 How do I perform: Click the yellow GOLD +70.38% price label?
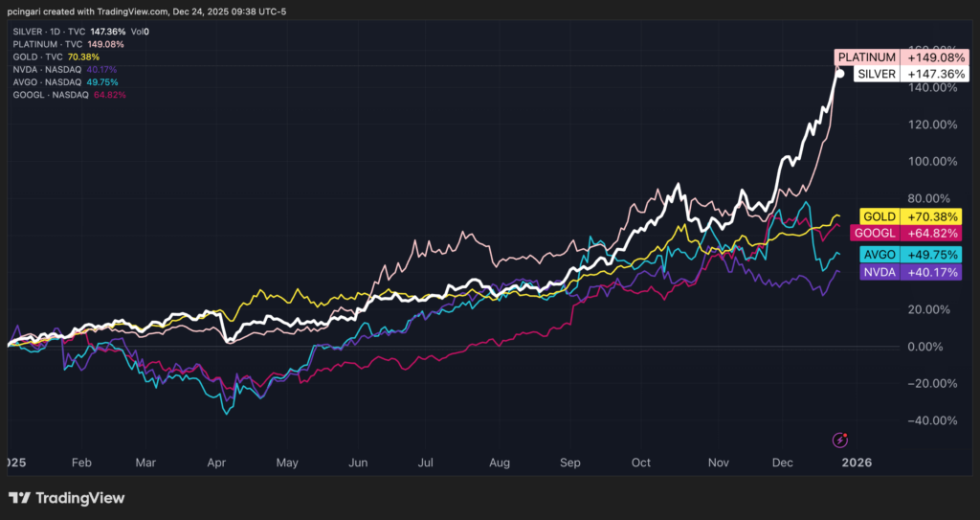pos(897,217)
